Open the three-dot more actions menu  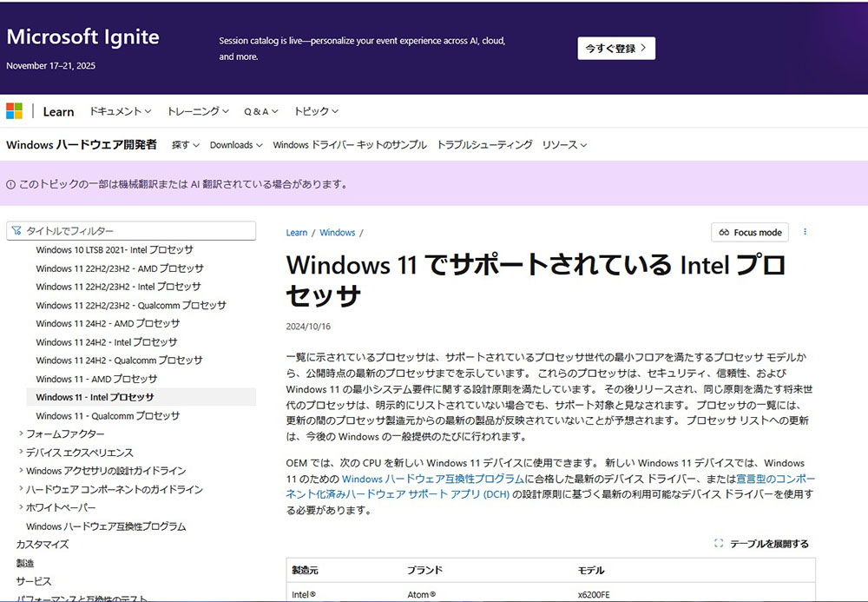coord(805,233)
